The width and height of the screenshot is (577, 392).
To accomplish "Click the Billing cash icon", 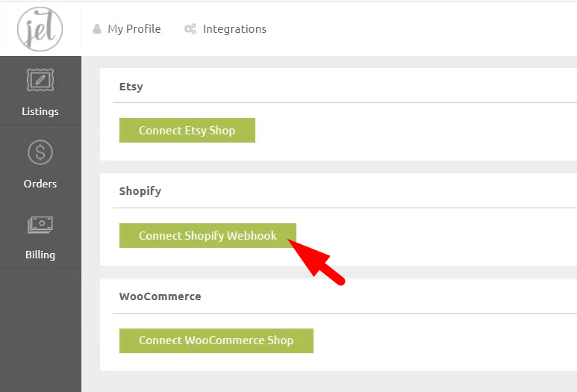I will tap(40, 224).
